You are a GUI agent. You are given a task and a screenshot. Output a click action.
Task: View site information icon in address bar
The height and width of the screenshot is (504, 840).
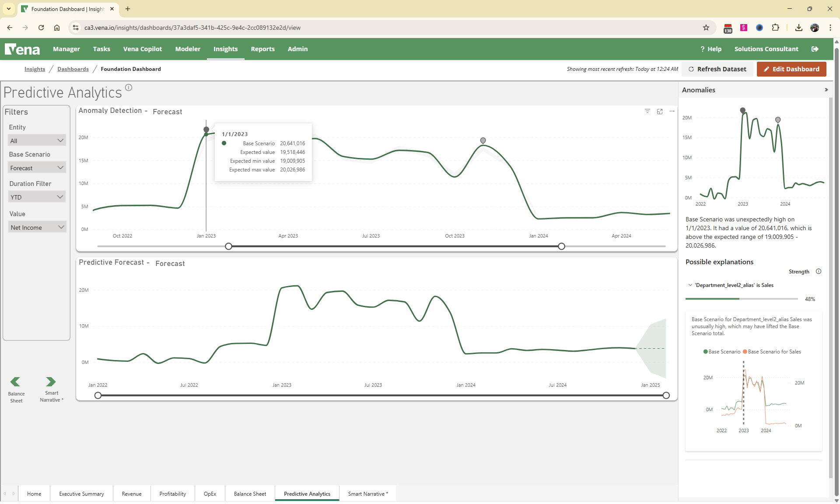[76, 28]
